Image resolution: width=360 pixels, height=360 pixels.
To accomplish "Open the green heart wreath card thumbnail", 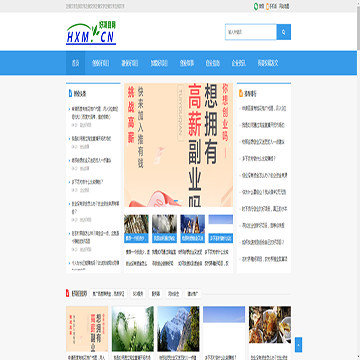I will [x=133, y=329].
